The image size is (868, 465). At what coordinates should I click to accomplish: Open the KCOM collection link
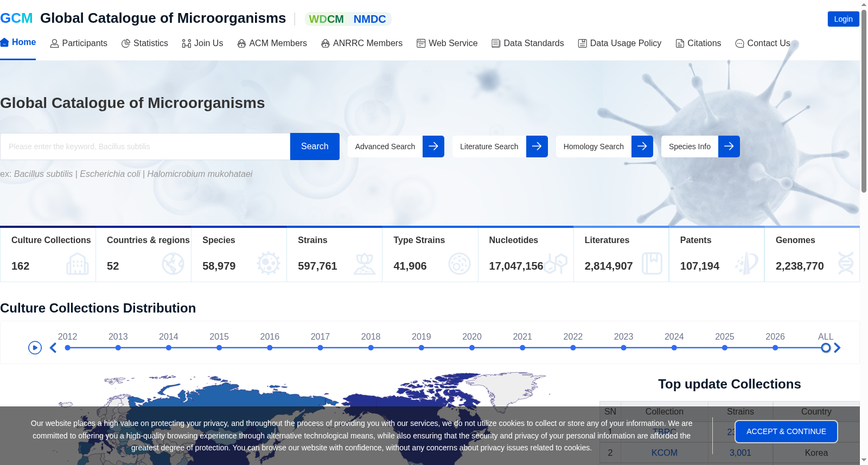point(664,453)
